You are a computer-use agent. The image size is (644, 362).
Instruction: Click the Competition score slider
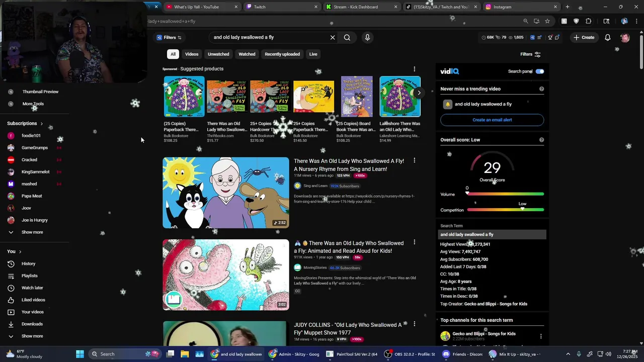(x=505, y=210)
